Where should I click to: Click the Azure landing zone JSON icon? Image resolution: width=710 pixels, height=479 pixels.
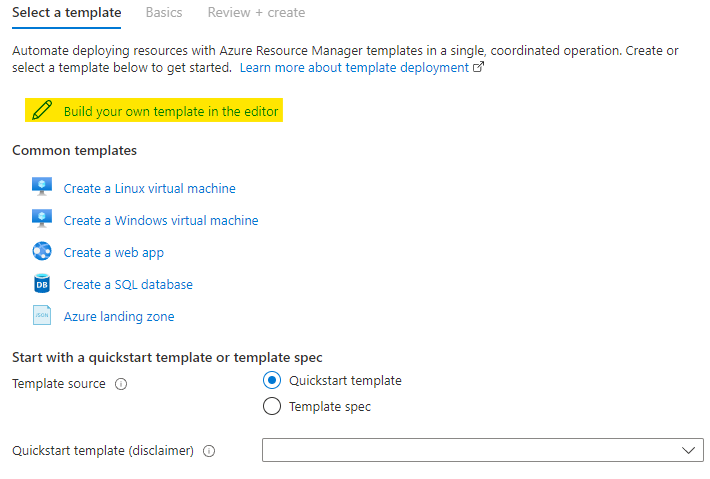pyautogui.click(x=42, y=316)
